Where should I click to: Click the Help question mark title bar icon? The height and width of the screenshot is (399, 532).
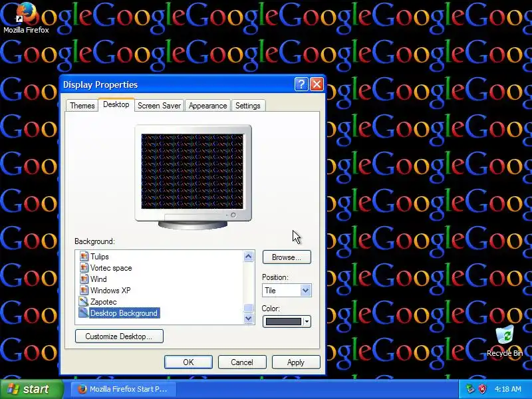pos(301,84)
